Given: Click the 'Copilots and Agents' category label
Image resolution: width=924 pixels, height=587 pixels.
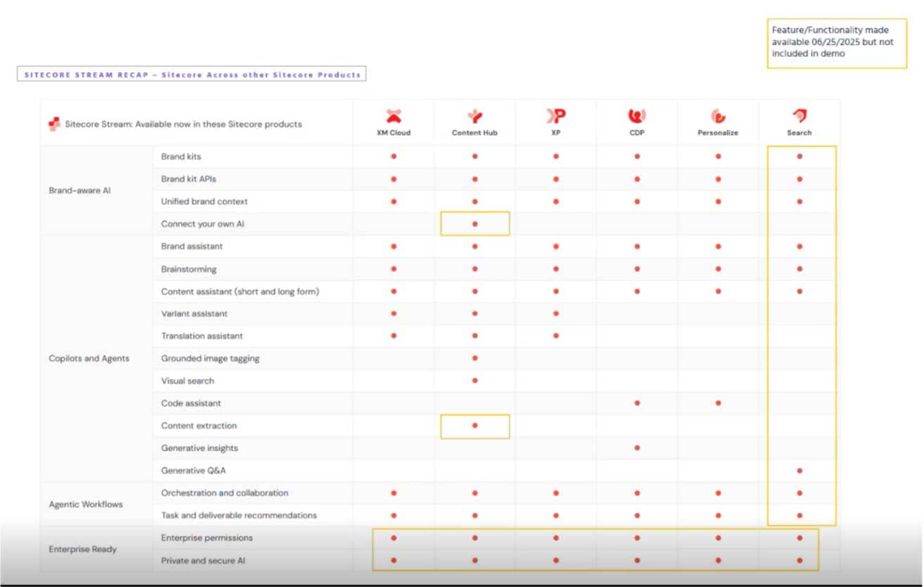Looking at the screenshot, I should (x=89, y=358).
